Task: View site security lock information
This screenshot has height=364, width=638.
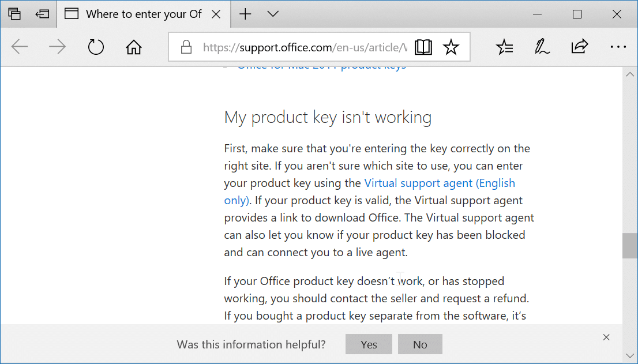Action: point(186,47)
